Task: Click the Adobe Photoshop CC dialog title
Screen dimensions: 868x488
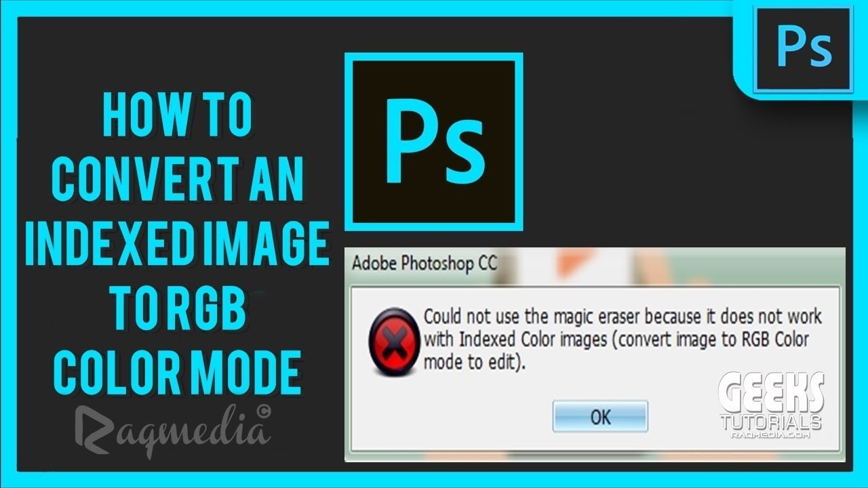Action: 425,263
